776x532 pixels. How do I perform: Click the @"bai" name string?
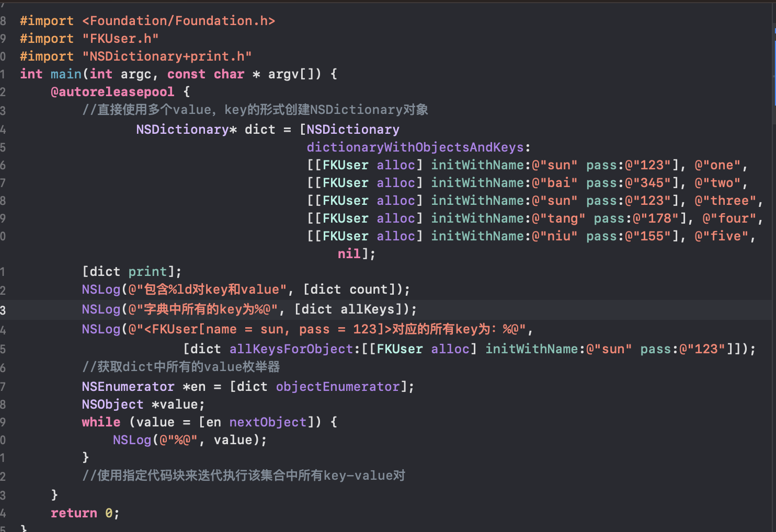[x=555, y=183]
